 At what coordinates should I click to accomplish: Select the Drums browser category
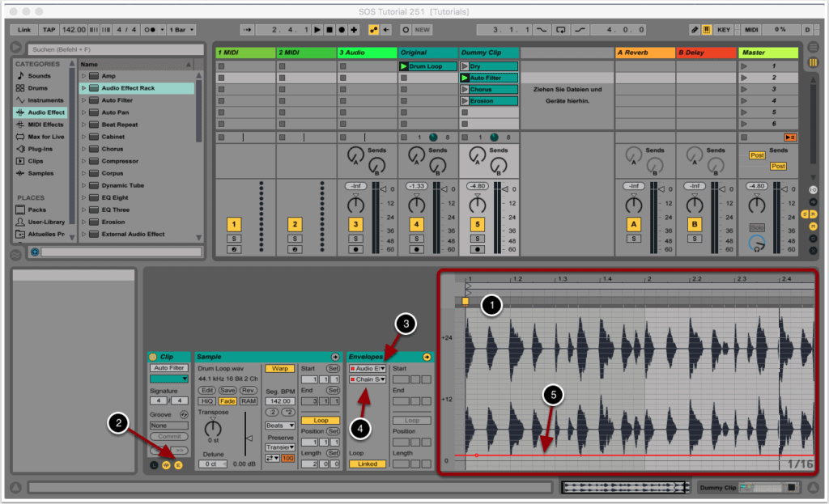39,88
